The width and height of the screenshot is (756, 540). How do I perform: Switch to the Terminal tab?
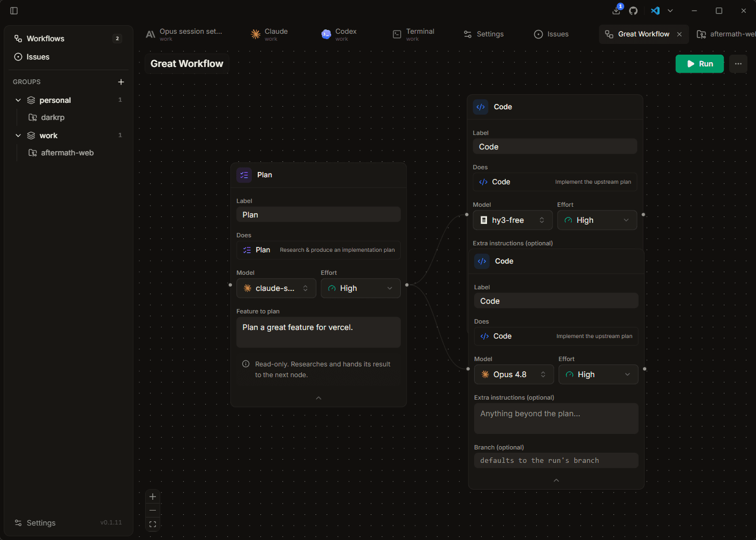tap(414, 34)
